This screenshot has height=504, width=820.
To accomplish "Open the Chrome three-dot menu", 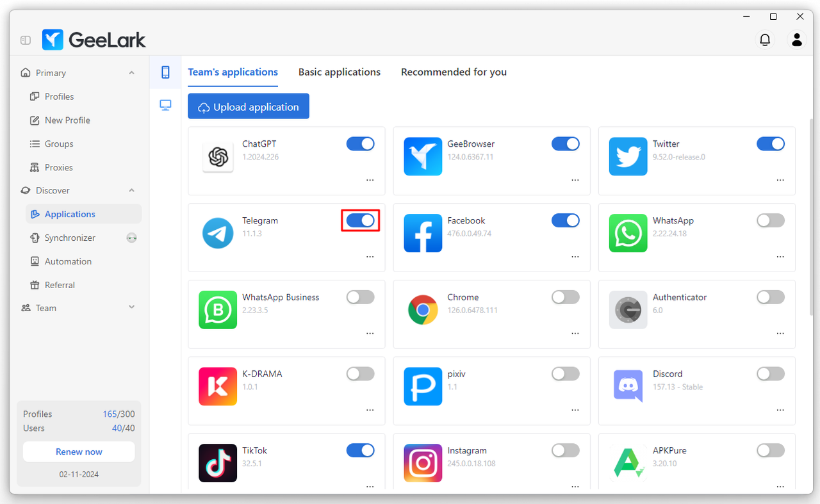I will (x=575, y=334).
